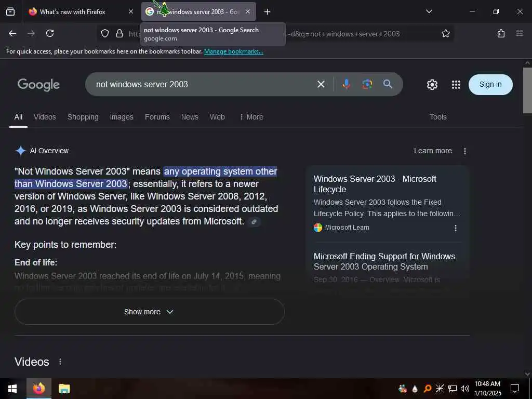List all tabs dropdown arrow
The height and width of the screenshot is (399, 532).
click(429, 11)
